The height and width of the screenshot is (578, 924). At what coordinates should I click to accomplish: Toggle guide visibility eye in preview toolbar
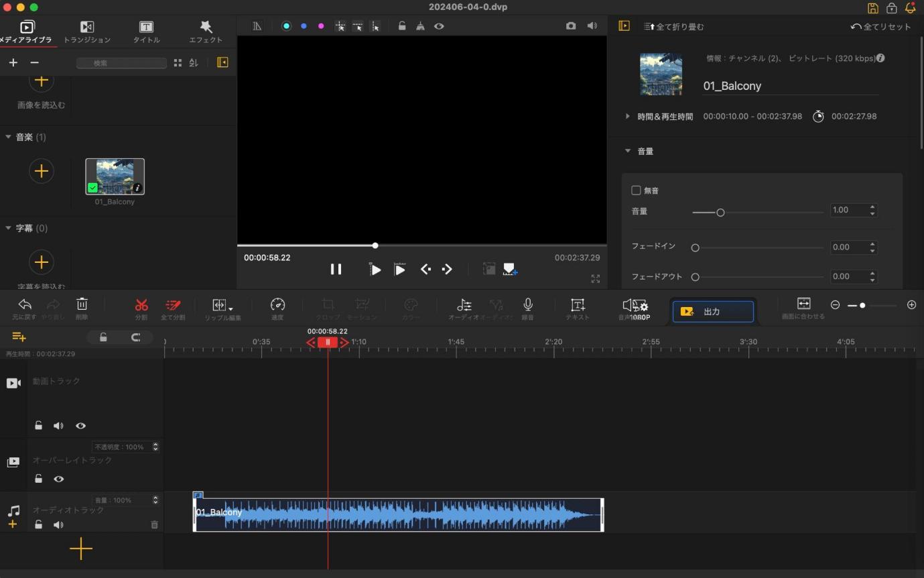[x=439, y=26]
